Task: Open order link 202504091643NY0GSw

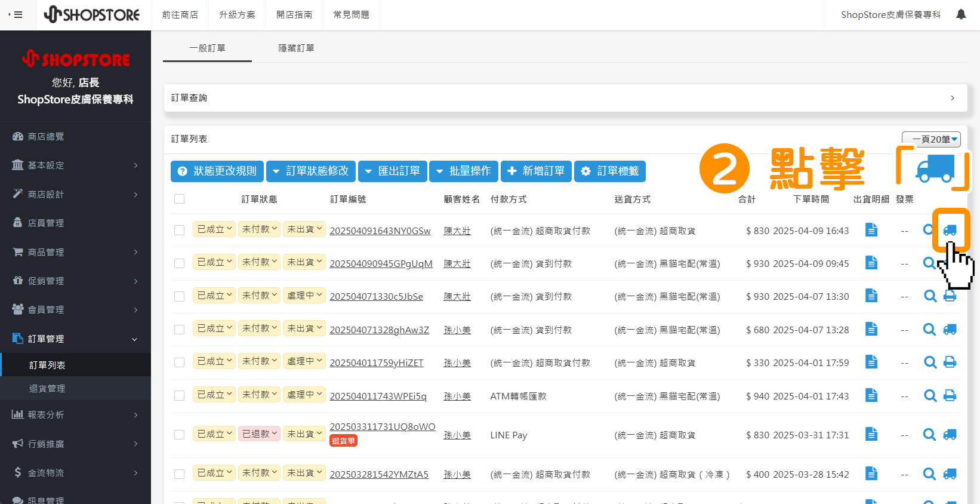Action: coord(380,231)
